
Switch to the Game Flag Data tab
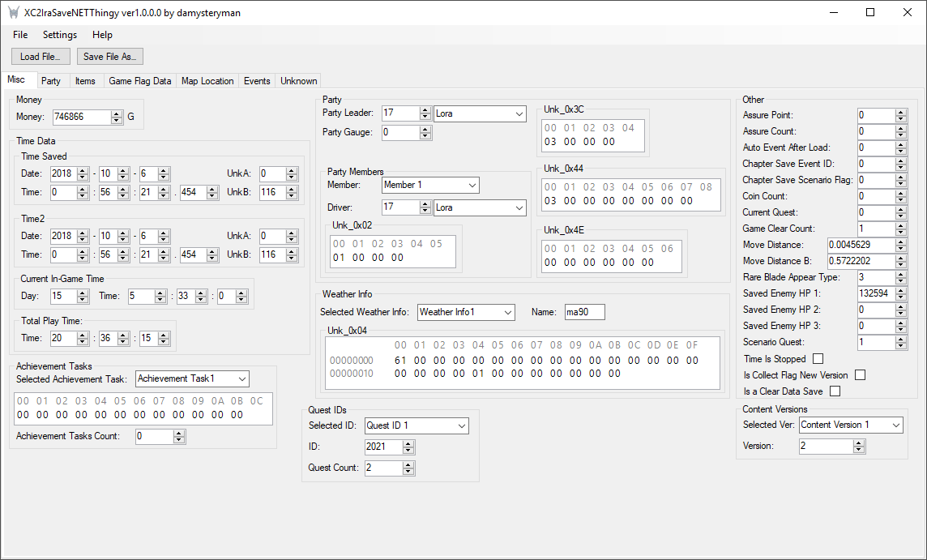click(x=140, y=81)
